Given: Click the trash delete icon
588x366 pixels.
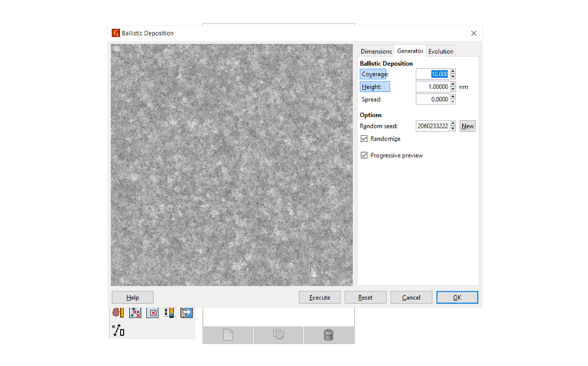Looking at the screenshot, I should coord(327,335).
